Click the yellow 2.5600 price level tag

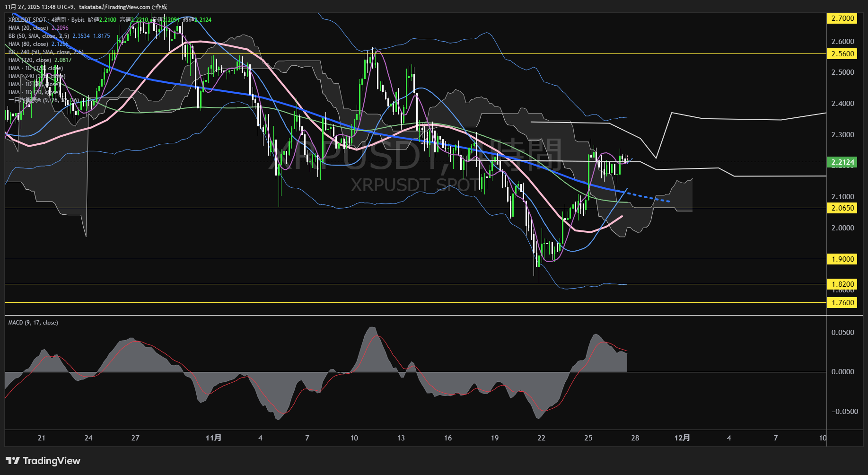(x=842, y=54)
